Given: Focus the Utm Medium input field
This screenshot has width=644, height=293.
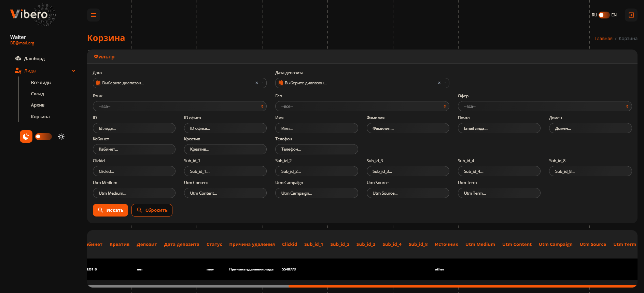Looking at the screenshot, I should point(134,193).
